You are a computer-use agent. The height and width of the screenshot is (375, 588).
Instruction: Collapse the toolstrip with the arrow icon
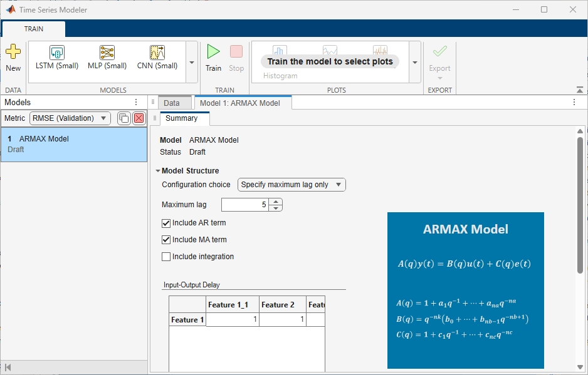(x=580, y=90)
